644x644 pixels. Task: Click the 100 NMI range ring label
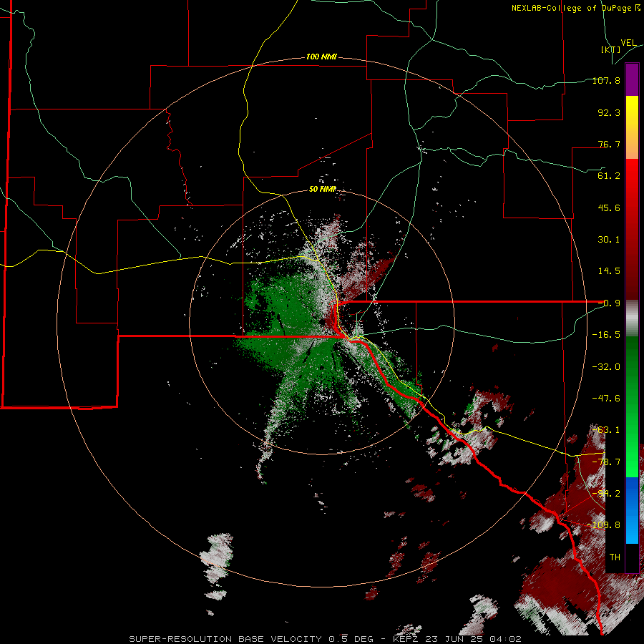coord(321,57)
